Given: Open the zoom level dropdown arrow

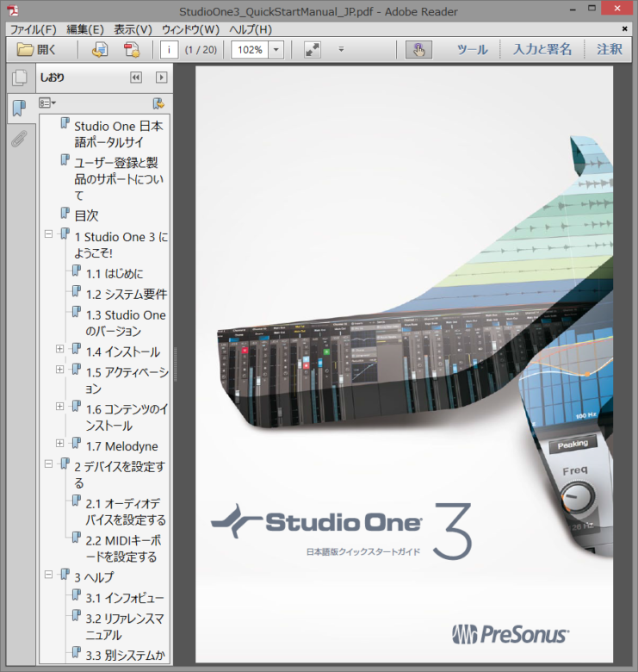Looking at the screenshot, I should [276, 50].
